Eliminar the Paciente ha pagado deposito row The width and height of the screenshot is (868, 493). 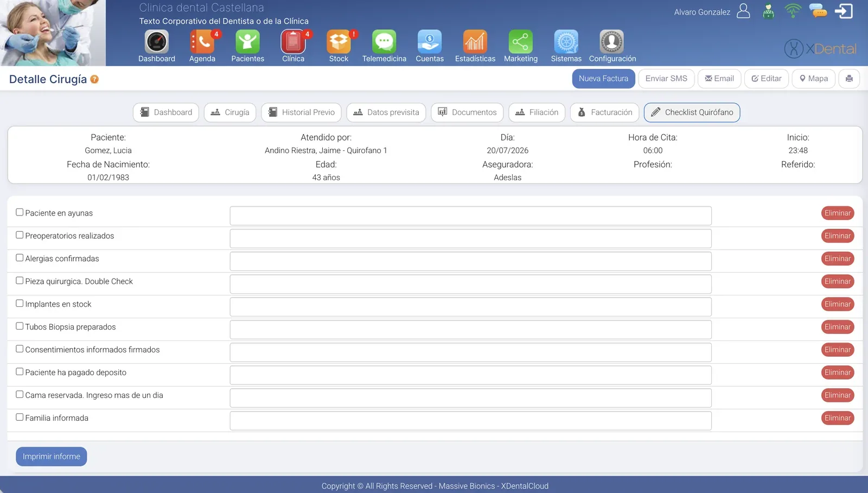tap(838, 372)
